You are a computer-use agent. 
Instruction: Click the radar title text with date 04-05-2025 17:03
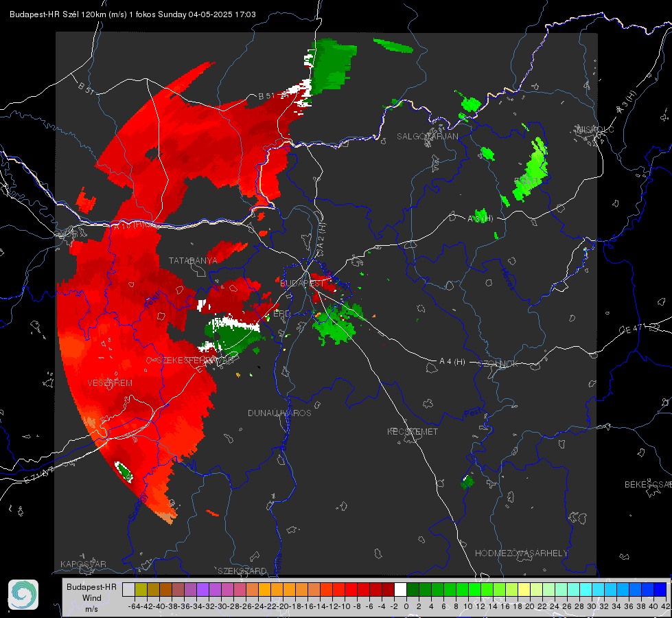[132, 14]
